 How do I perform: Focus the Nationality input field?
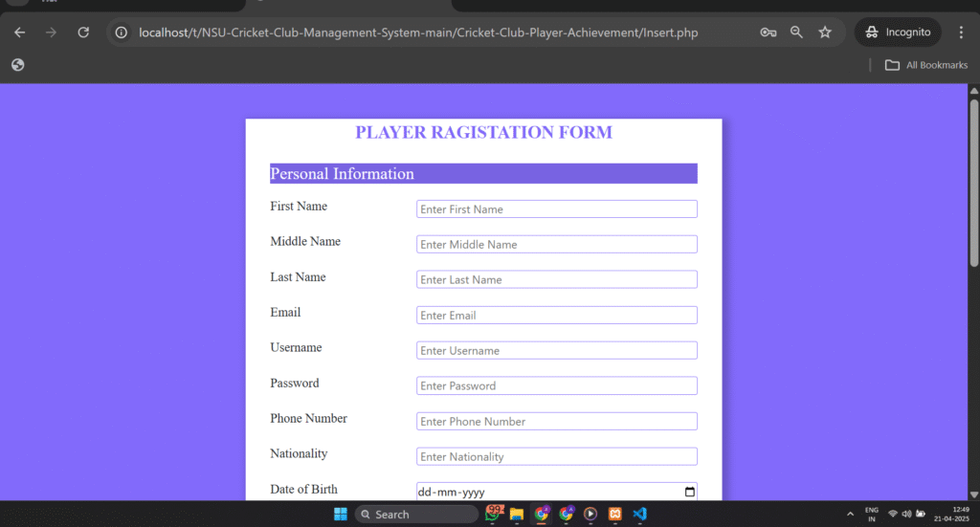557,456
